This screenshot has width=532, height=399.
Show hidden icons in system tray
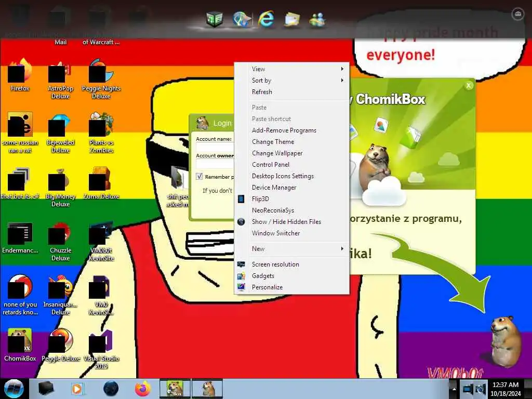(x=454, y=390)
